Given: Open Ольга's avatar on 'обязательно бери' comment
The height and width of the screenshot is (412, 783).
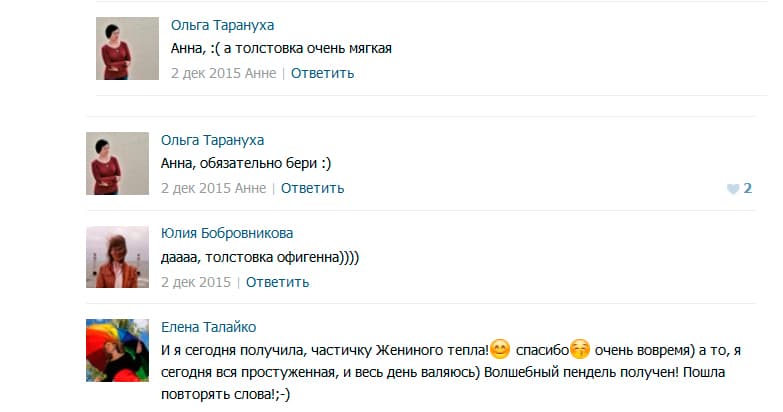Looking at the screenshot, I should tap(117, 163).
